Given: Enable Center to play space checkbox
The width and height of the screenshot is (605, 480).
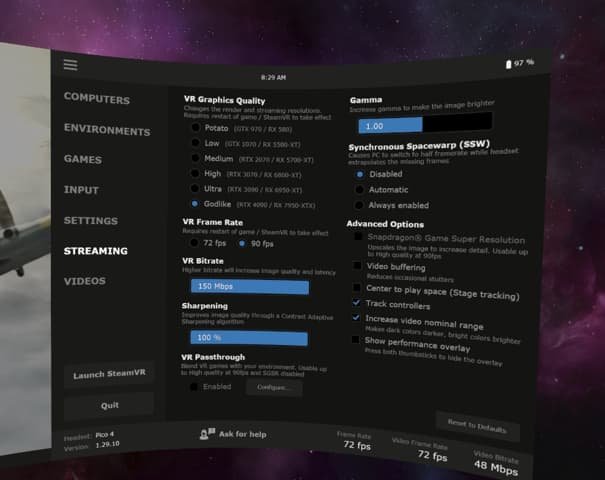Looking at the screenshot, I should tap(357, 288).
